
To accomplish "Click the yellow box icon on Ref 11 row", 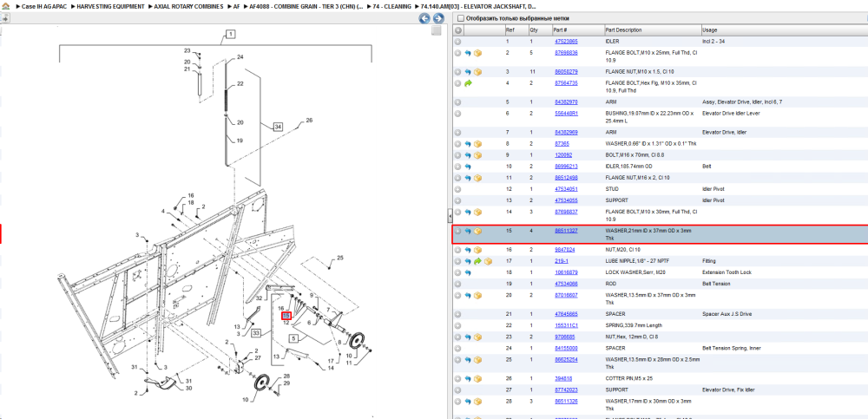I will coord(477,178).
